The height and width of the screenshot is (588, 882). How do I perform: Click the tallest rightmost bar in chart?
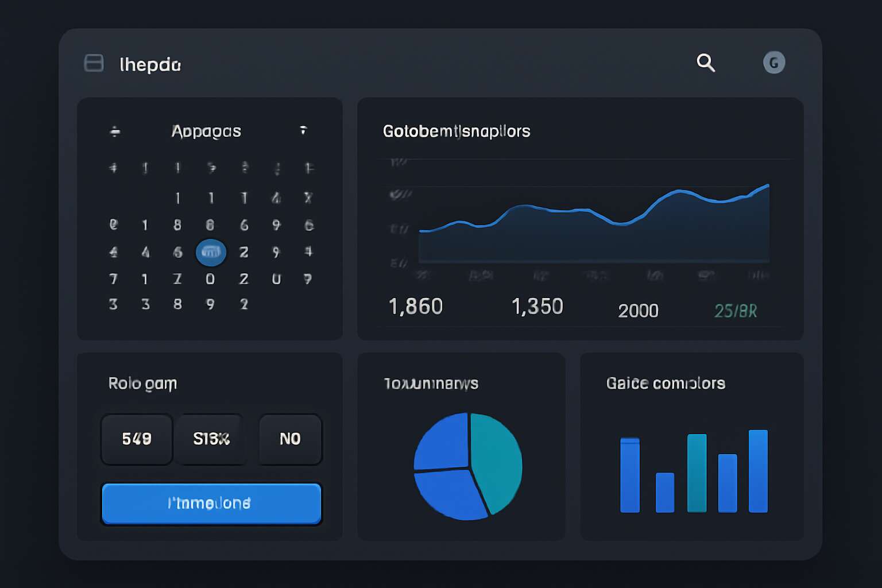[x=758, y=471]
